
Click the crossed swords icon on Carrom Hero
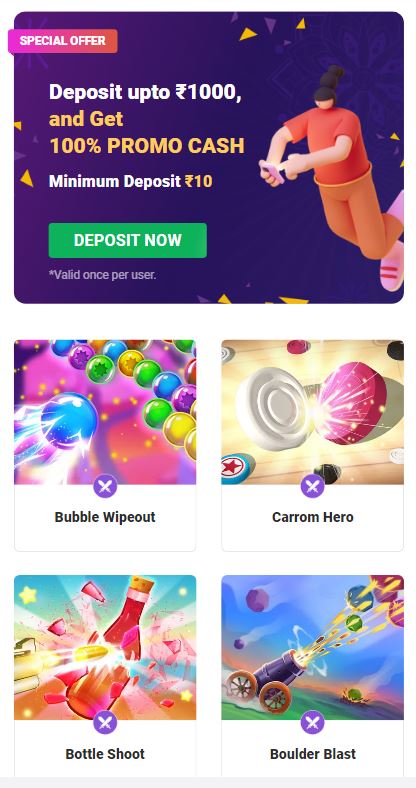[313, 486]
